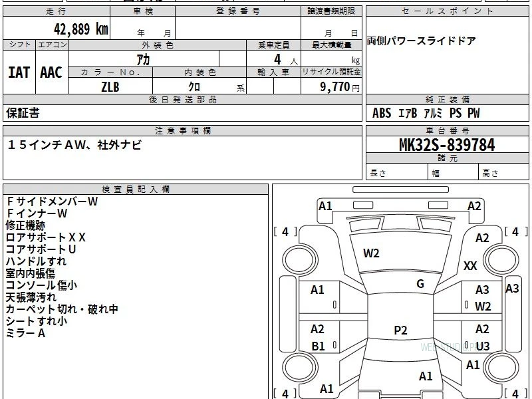Click the air conditioner value AAC
The width and height of the screenshot is (532, 399).
click(51, 72)
